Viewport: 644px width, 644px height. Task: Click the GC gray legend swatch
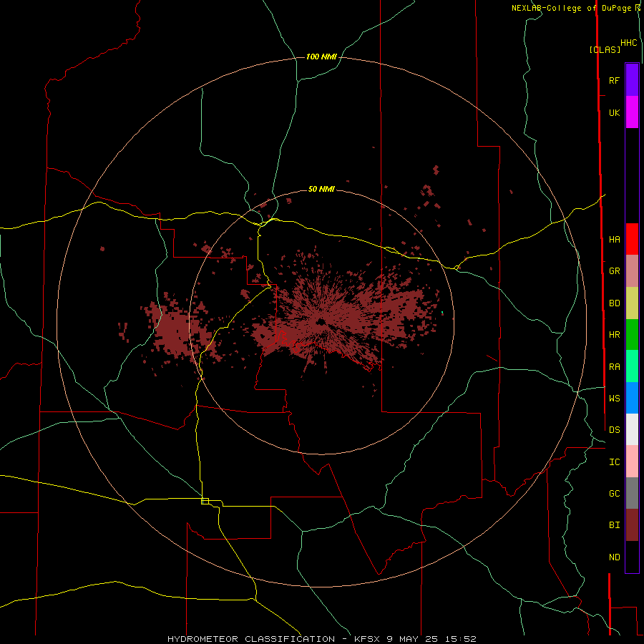click(x=632, y=493)
